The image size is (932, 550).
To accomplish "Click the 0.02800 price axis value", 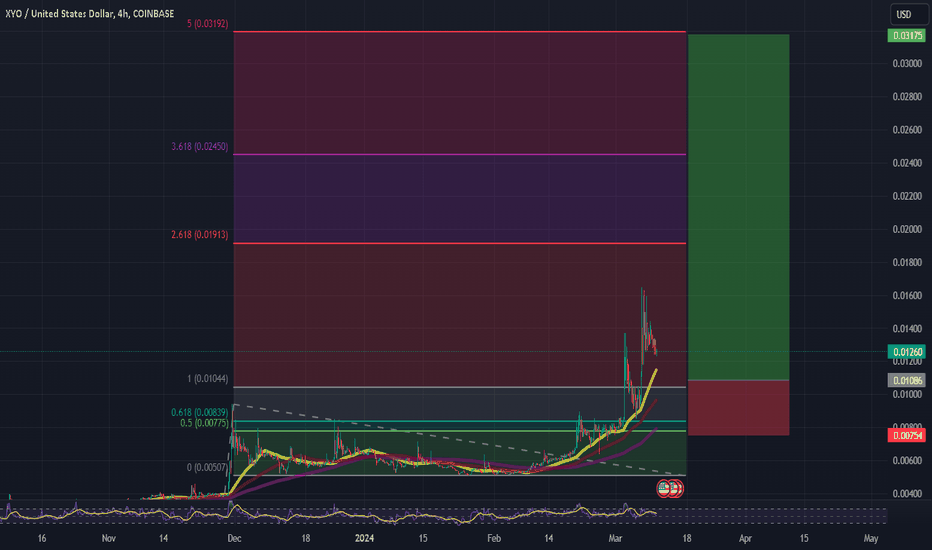I will pyautogui.click(x=907, y=97).
